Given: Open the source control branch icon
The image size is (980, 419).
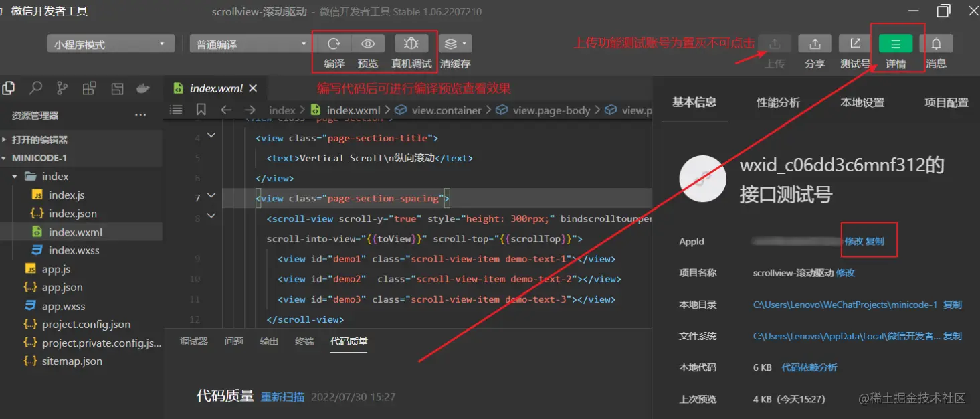Looking at the screenshot, I should 62,88.
